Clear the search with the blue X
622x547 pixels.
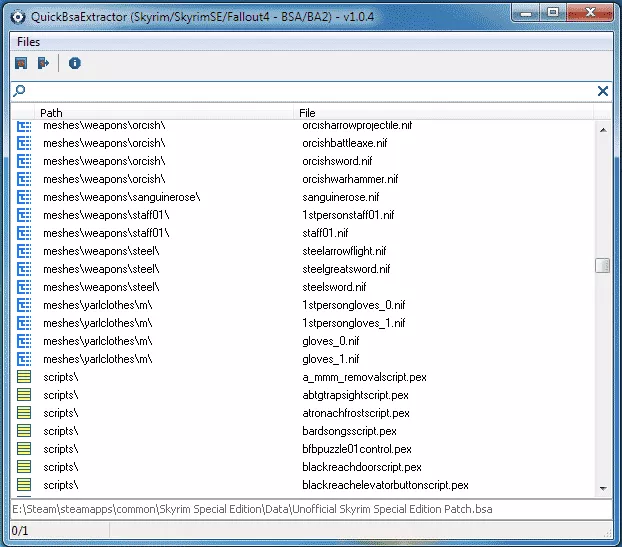point(603,91)
